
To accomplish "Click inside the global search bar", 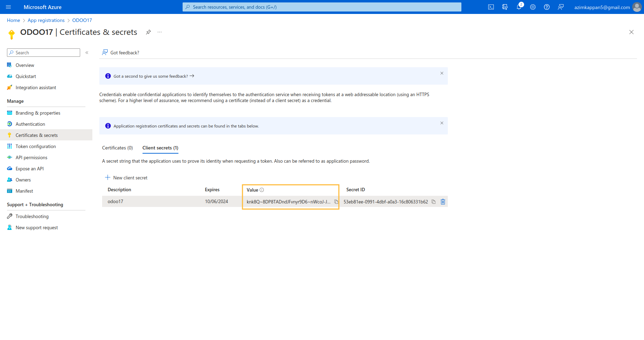I will click(x=322, y=7).
